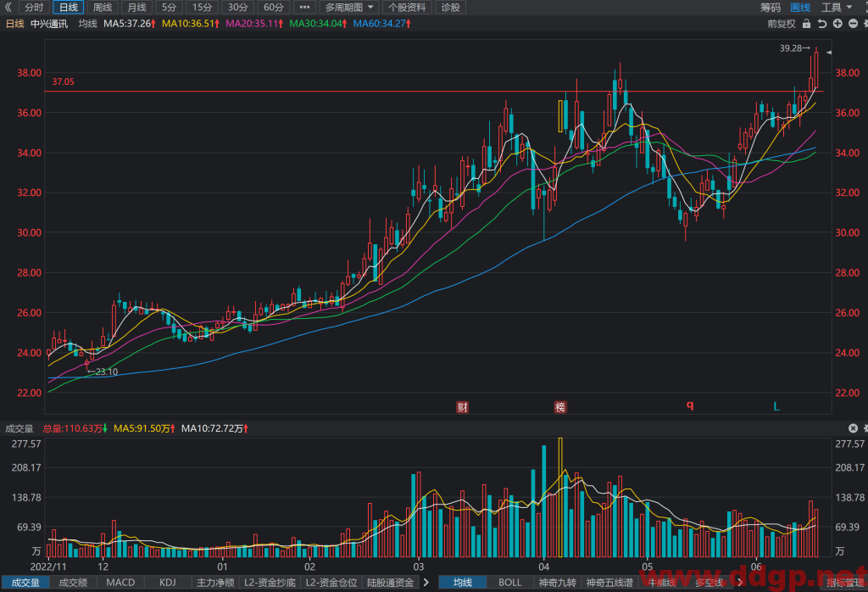Switch to the 分时 intraday chart
The width and height of the screenshot is (868, 592).
(34, 7)
